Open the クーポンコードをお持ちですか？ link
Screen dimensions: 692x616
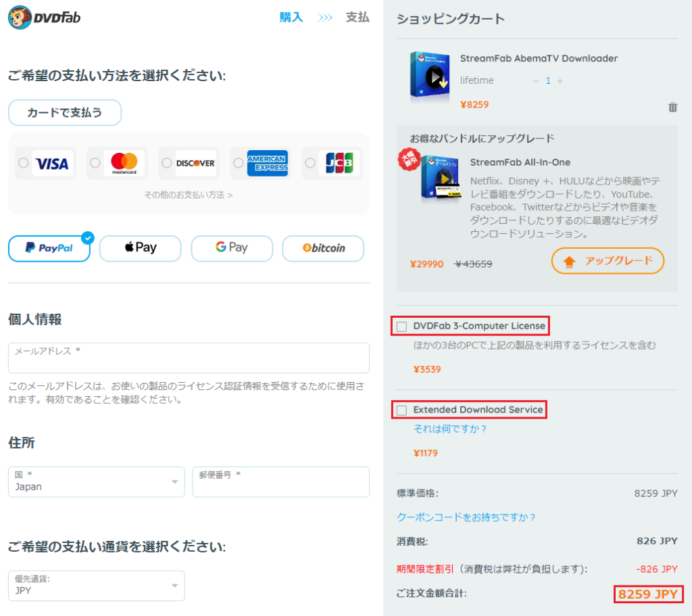point(466,517)
